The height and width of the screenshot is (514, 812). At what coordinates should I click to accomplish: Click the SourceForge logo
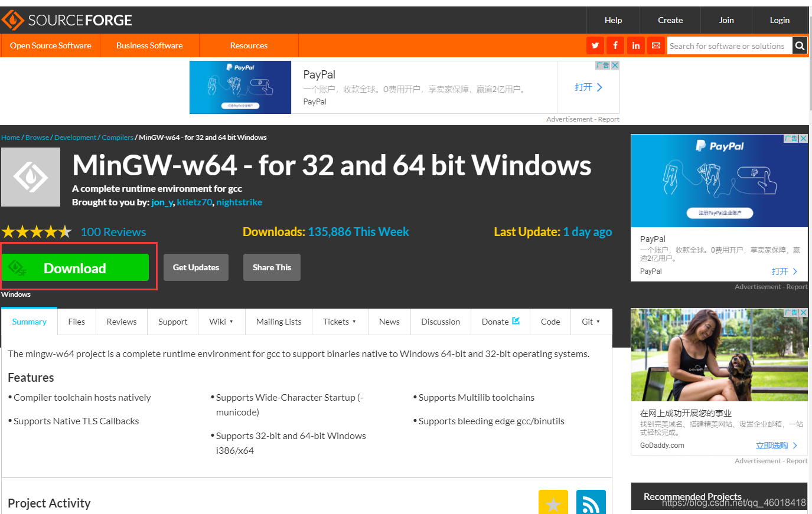coord(67,20)
